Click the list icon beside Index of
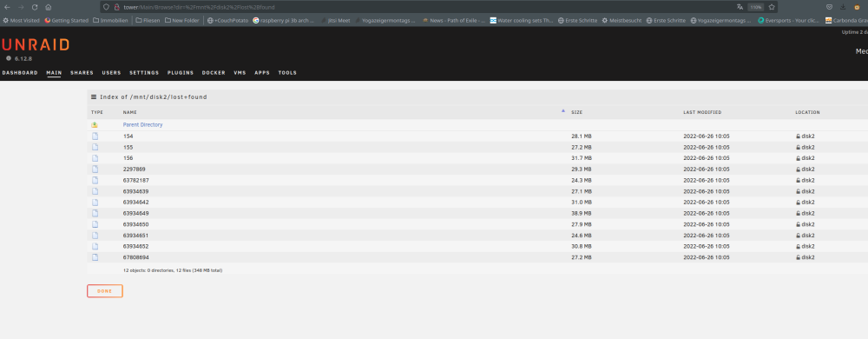868x339 pixels. point(94,97)
